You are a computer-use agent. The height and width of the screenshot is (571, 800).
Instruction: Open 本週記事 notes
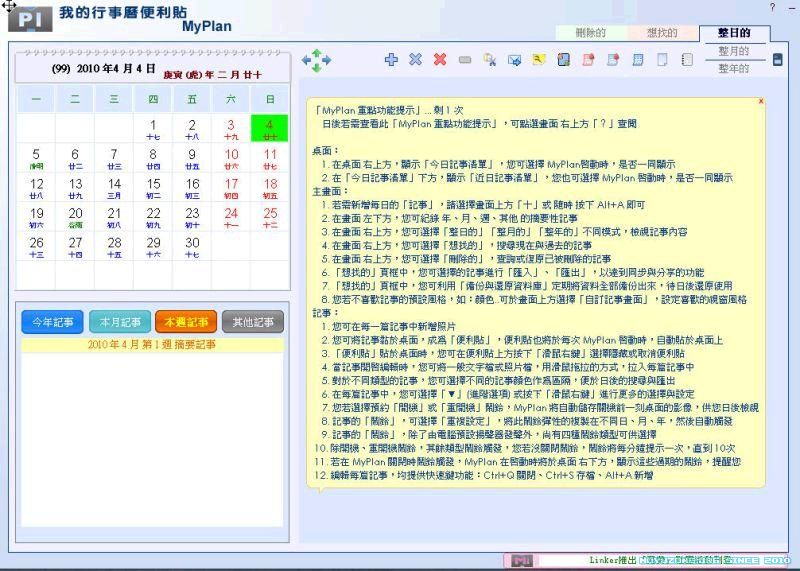[x=186, y=322]
